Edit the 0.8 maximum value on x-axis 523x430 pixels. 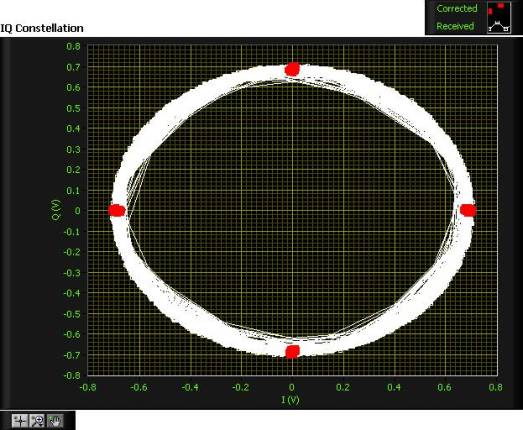(495, 387)
